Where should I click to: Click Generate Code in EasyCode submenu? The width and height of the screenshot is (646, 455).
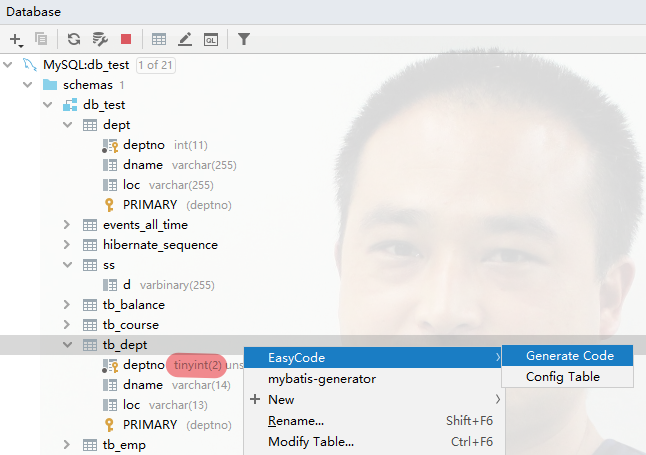(x=567, y=356)
